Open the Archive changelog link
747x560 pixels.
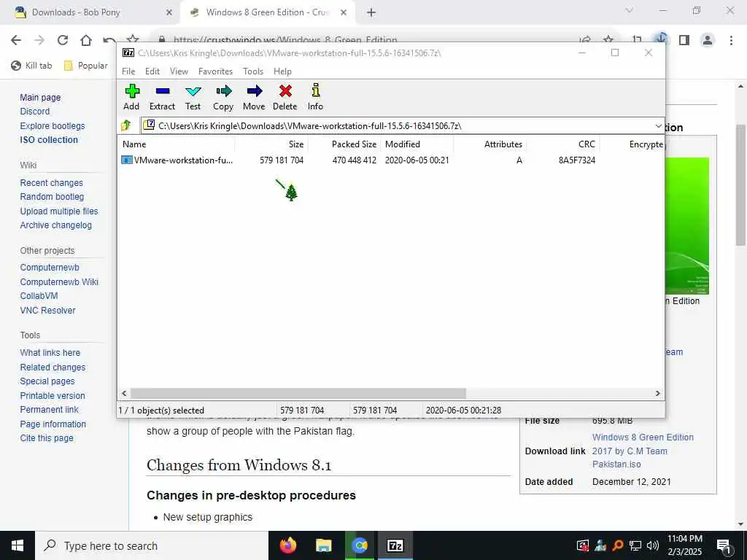coord(55,225)
